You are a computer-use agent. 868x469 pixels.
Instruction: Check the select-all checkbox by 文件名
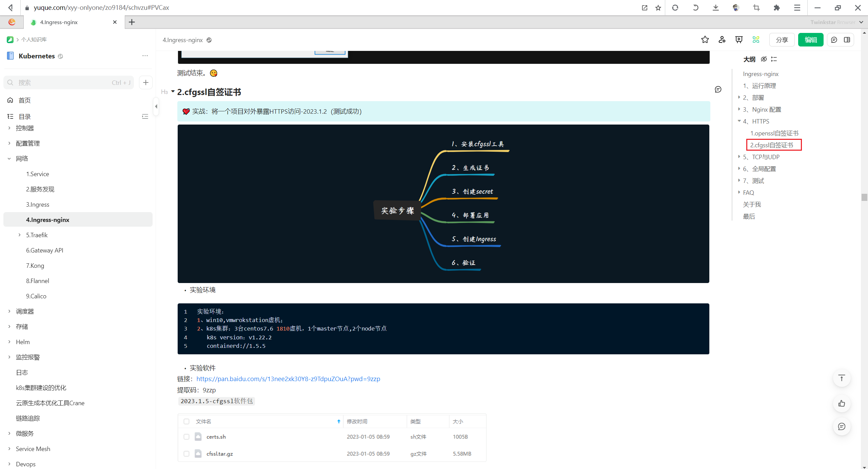186,421
